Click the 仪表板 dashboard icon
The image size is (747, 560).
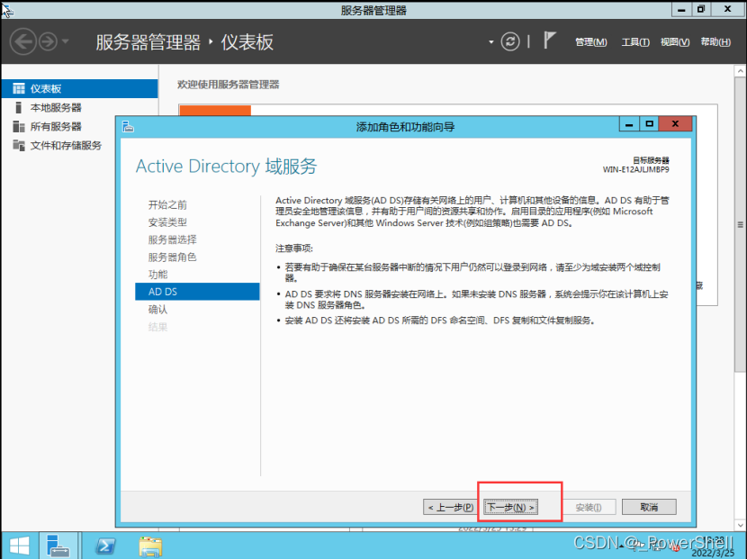tap(19, 88)
